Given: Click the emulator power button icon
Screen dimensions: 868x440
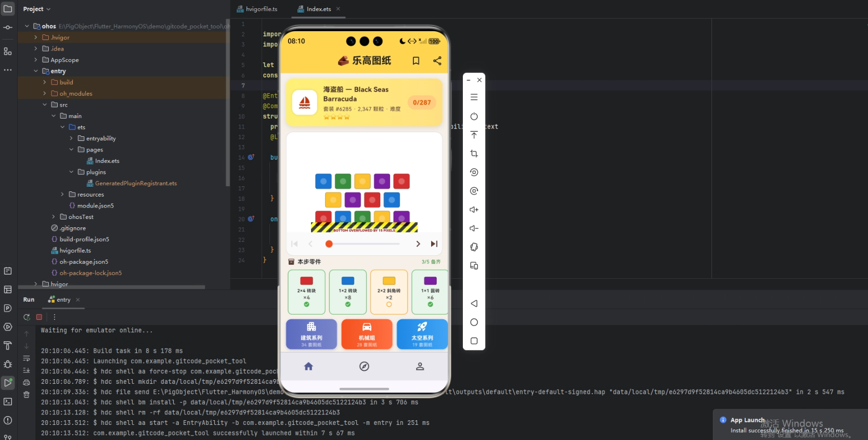Looking at the screenshot, I should pos(474,117).
